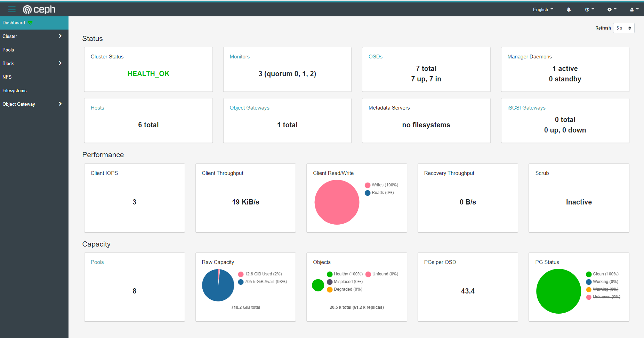Click the no filesystems text
Image resolution: width=644 pixels, height=338 pixels.
(426, 125)
